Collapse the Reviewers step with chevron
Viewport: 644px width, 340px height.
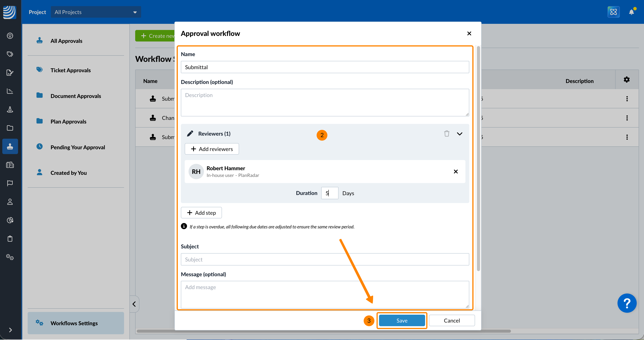(x=459, y=134)
